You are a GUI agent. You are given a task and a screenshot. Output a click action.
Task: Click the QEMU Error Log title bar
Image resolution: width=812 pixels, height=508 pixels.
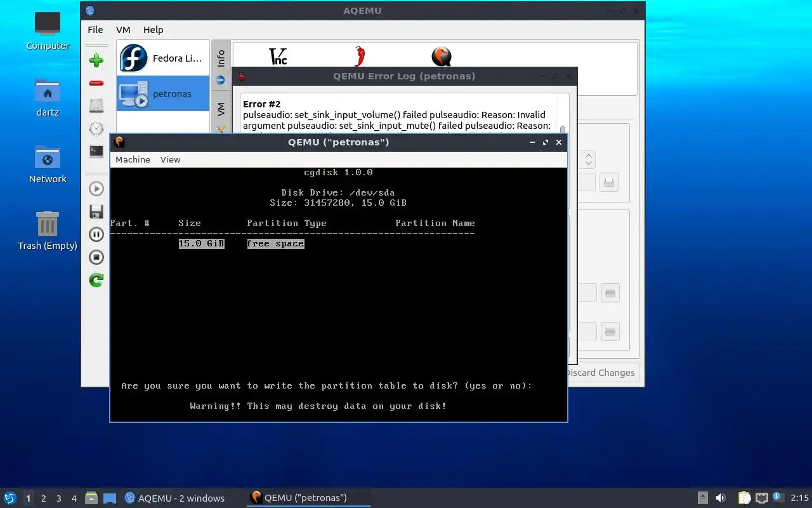(x=404, y=76)
